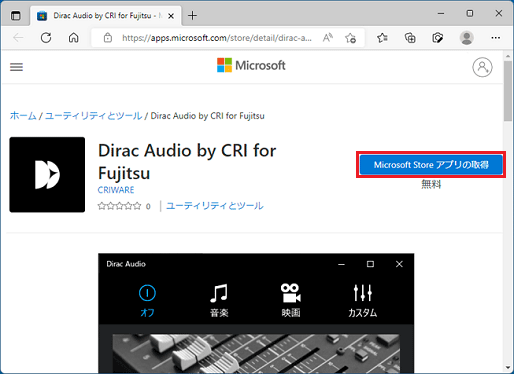
Task: Click the address bar URL
Action: click(x=217, y=38)
